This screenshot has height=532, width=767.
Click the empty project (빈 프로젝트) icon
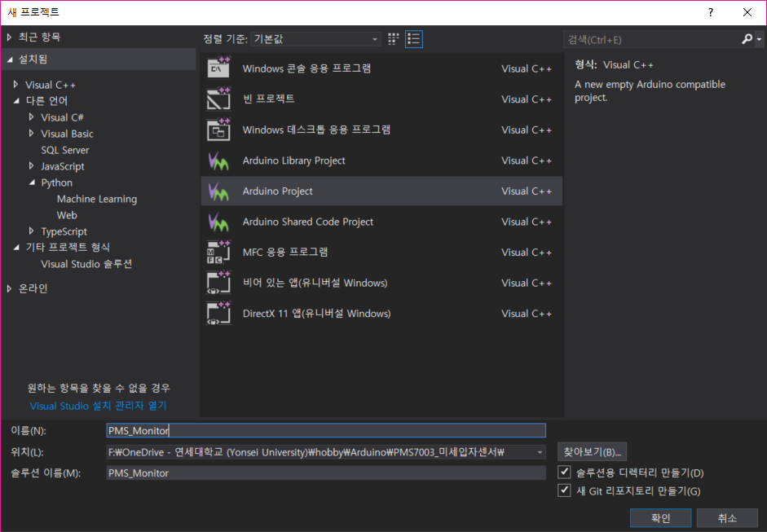218,99
